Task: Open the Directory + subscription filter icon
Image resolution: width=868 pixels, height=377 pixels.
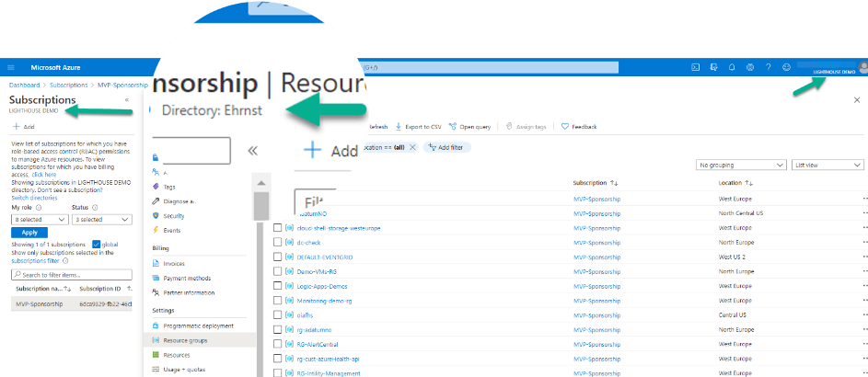Action: [713, 67]
